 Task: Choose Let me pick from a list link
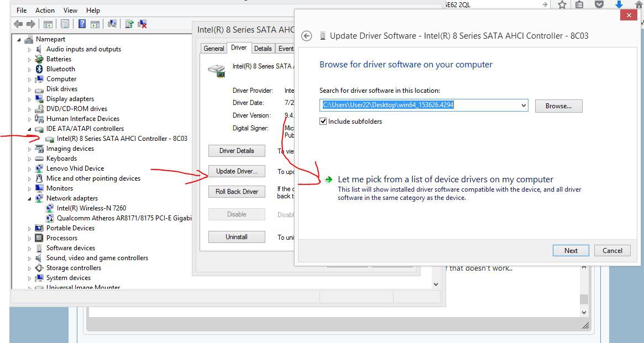446,180
